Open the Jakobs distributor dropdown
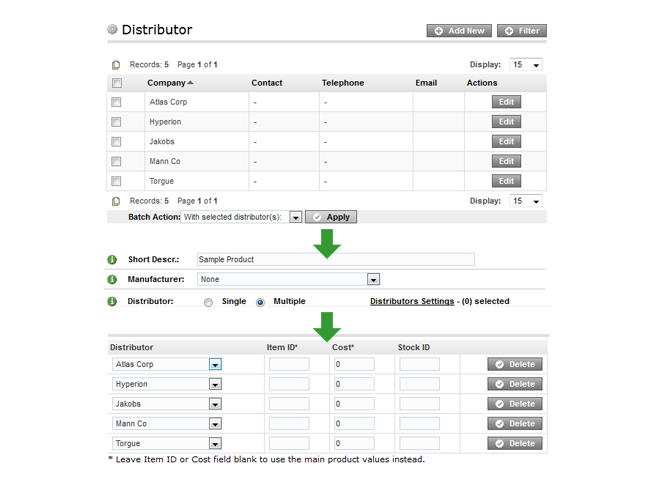This screenshot has height=490, width=655. coord(167,404)
